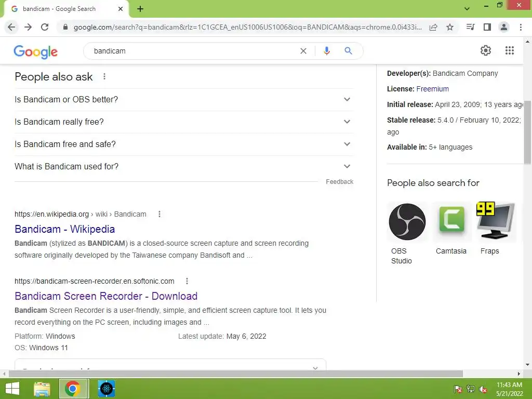Open the atom-logo app in taskbar
The image size is (532, 399).
pos(106,389)
